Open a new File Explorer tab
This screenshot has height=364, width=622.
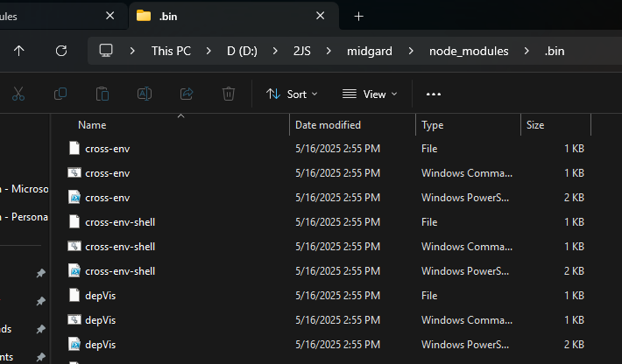tap(358, 16)
